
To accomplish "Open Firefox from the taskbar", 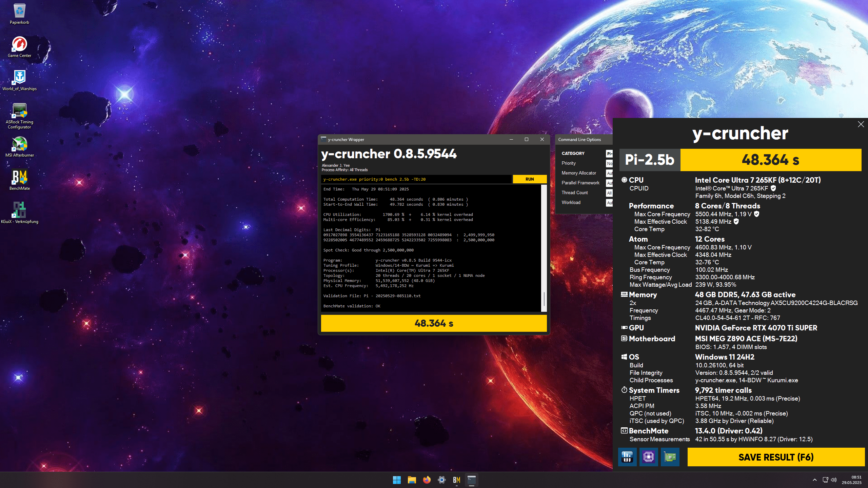I will coord(427,480).
